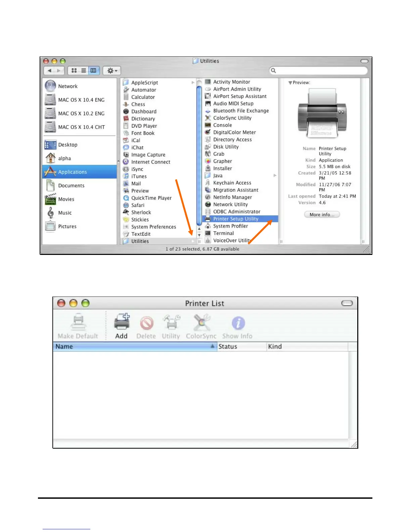The image size is (411, 532).
Task: Switch Finder to list view
Action: coord(84,71)
